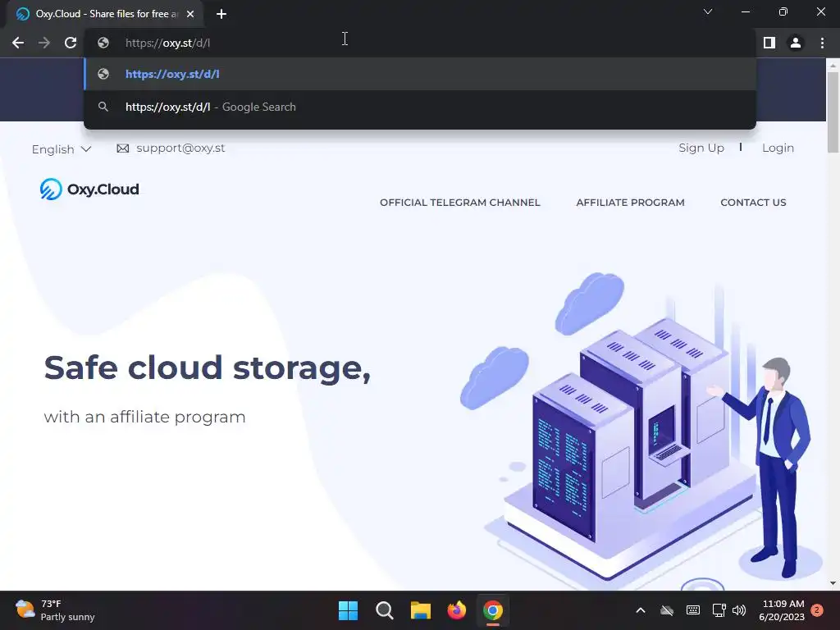The image size is (840, 630).
Task: Open the Contact Us menu item
Action: [753, 203]
